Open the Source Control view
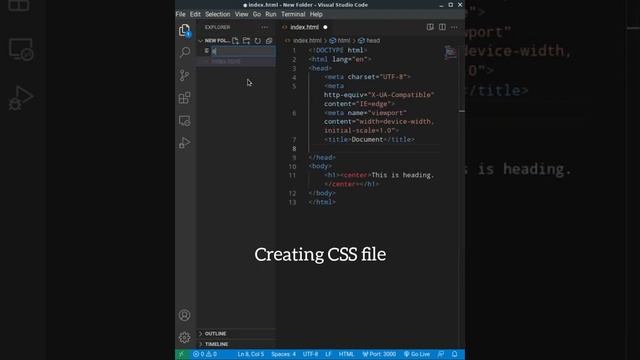 pos(184,75)
